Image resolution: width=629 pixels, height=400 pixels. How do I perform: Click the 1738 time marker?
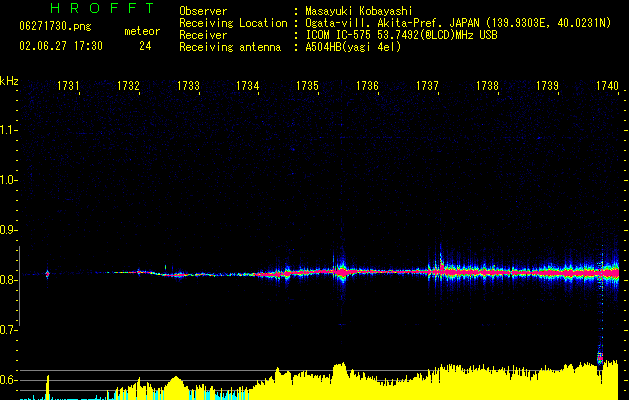coord(487,85)
